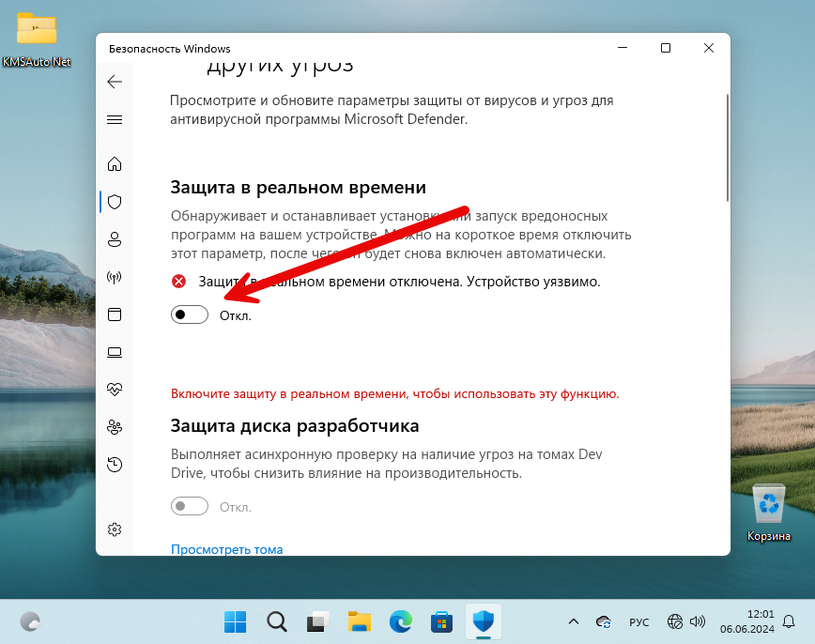Click the red error status icon

178,282
